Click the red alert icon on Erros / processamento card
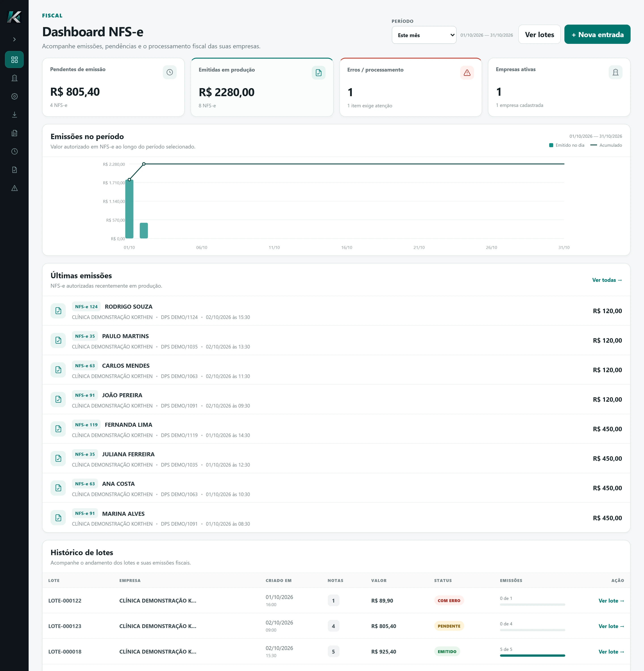Image resolution: width=644 pixels, height=671 pixels. click(467, 72)
